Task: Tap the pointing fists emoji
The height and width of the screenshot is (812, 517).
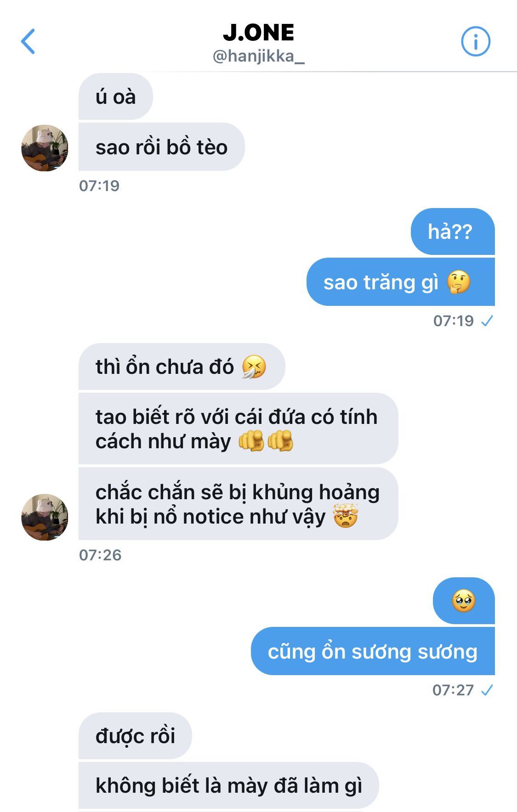Action: (266, 441)
